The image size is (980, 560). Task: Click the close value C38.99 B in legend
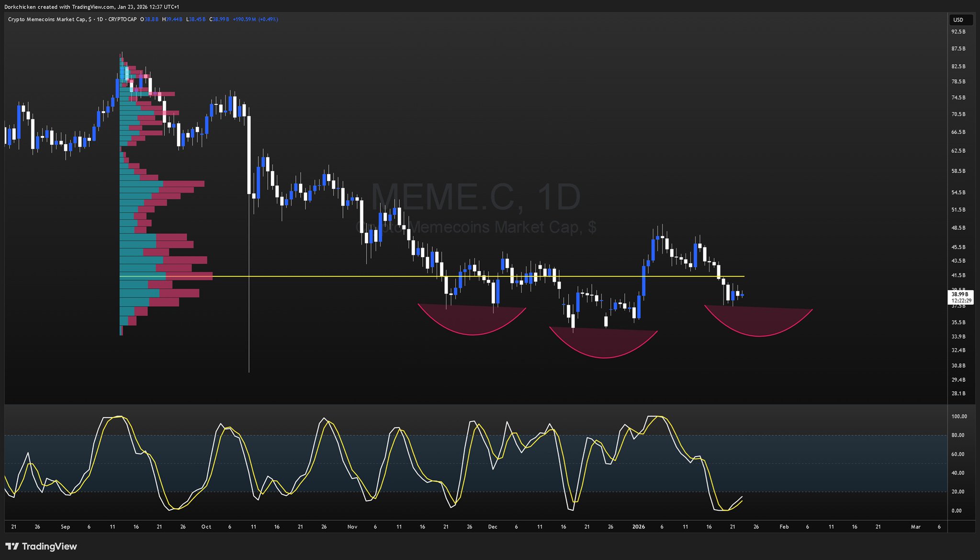point(219,19)
